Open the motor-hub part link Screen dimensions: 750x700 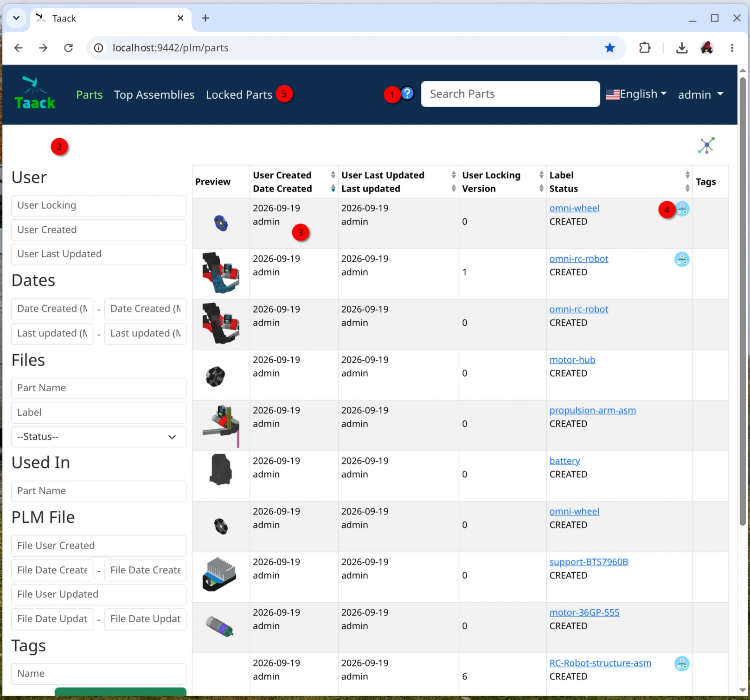click(x=572, y=360)
